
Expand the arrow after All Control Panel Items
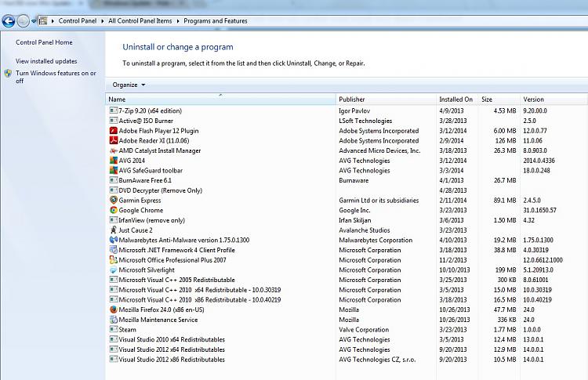[x=178, y=21]
